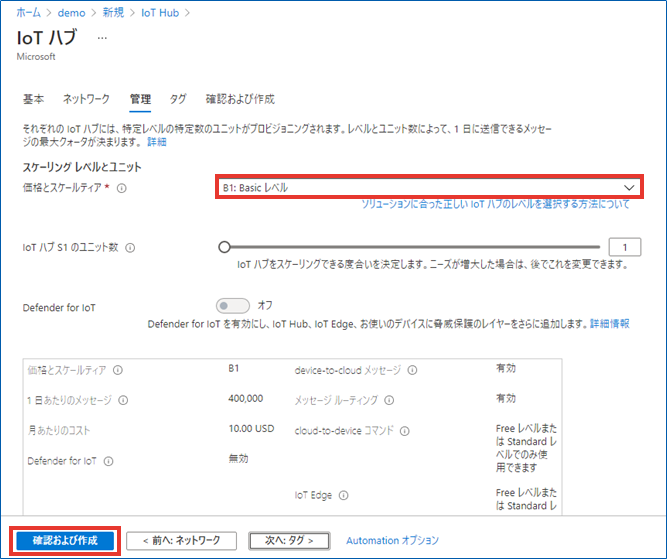Image resolution: width=667 pixels, height=559 pixels.
Task: Open Automation オプション link
Action: [x=392, y=541]
